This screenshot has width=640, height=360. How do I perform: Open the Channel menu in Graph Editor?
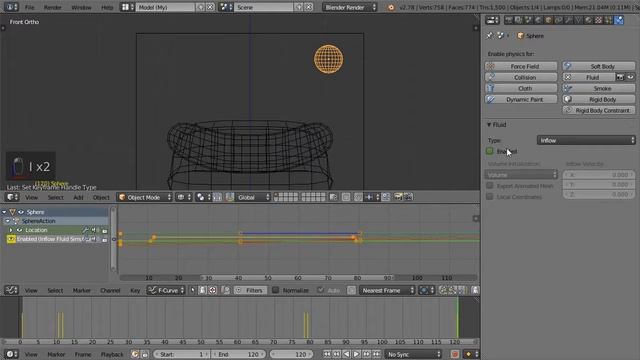pyautogui.click(x=110, y=290)
